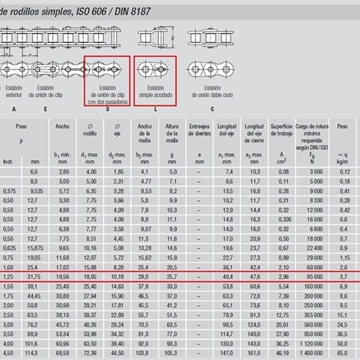
Task: Click the pin length cell '40,4'
Action: [228, 277]
